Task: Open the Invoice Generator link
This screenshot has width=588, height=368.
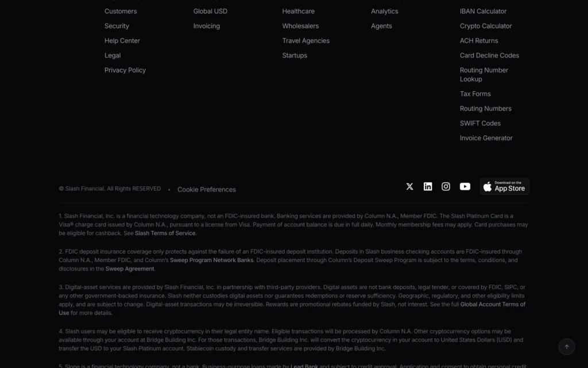Action: 486,138
